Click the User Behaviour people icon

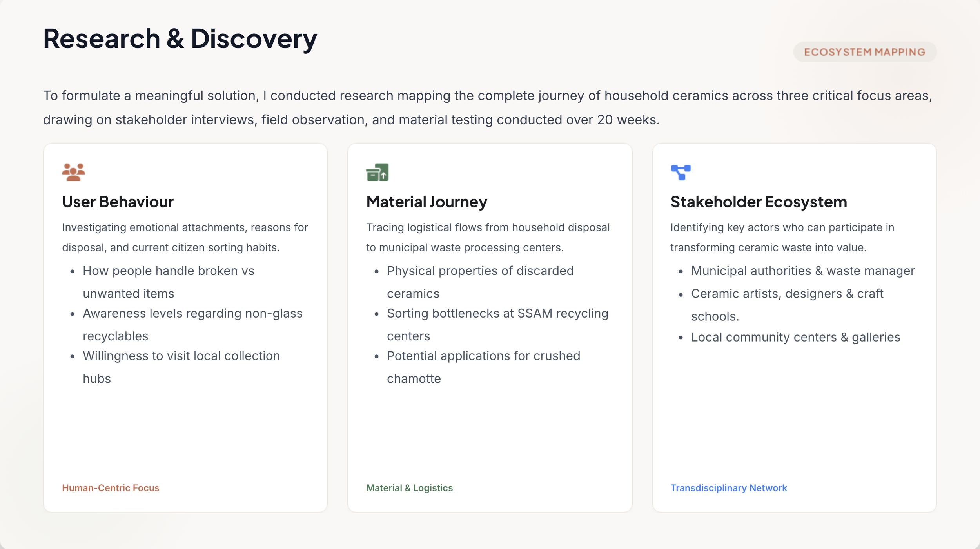coord(73,172)
